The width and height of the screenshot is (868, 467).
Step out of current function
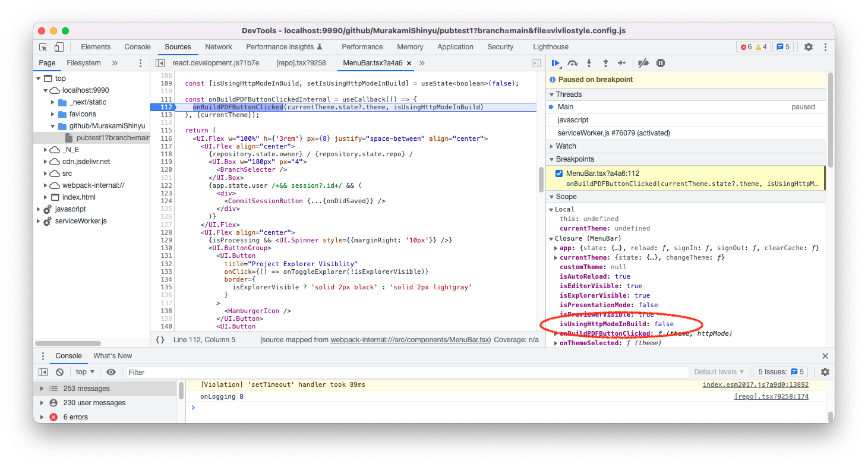pos(605,63)
